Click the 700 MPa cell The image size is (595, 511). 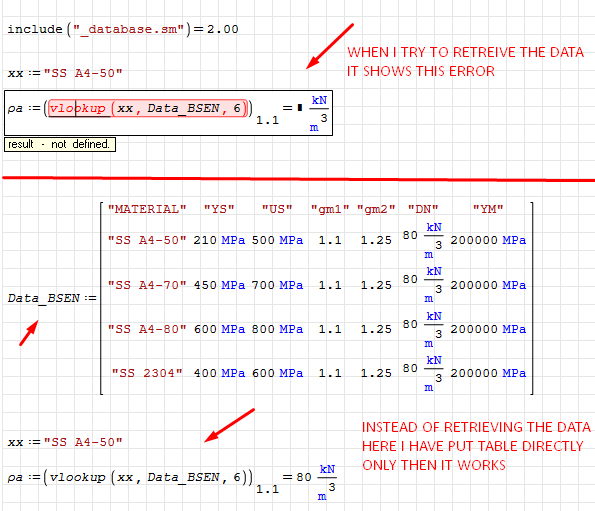[277, 285]
